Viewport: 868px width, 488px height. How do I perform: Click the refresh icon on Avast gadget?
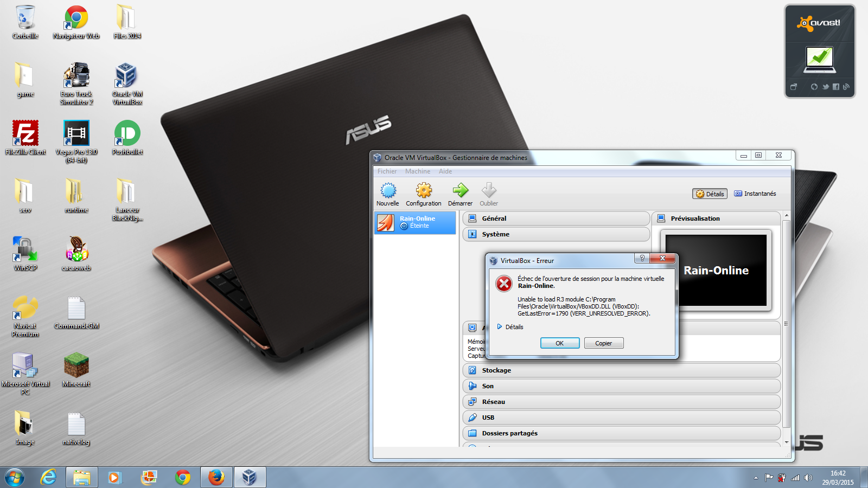[814, 87]
